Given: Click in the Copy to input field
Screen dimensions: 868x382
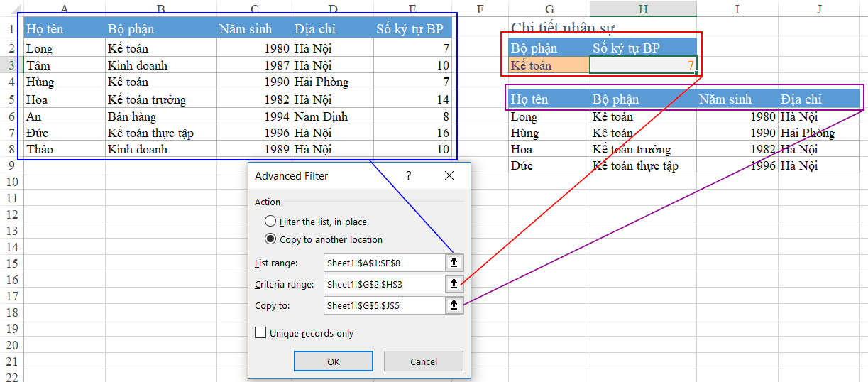Looking at the screenshot, I should tap(383, 305).
